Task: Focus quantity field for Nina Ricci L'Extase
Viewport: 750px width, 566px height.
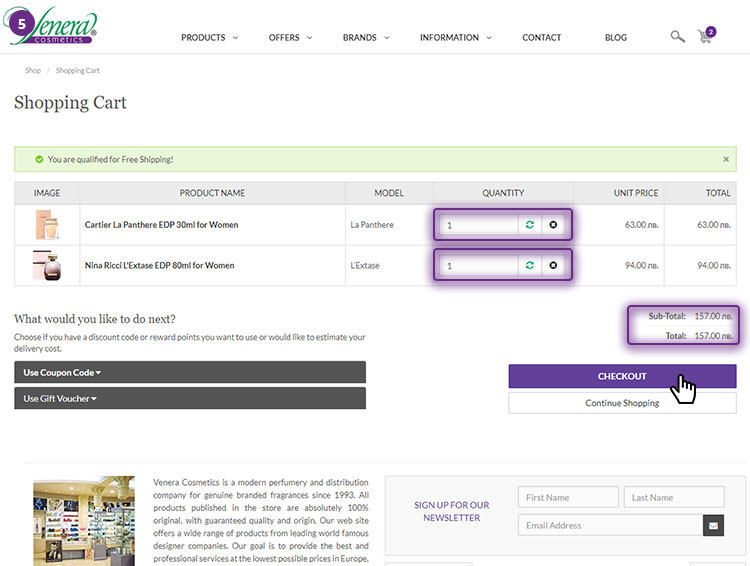Action: tap(479, 265)
